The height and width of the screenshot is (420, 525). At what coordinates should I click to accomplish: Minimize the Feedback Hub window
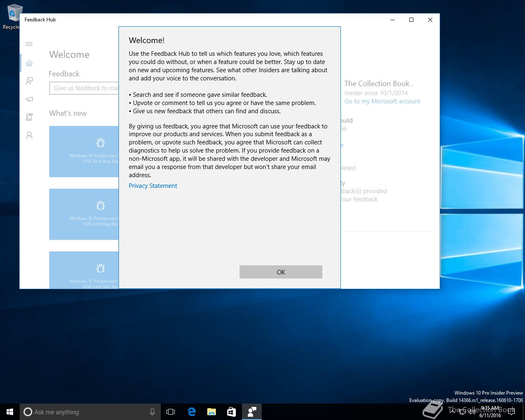393,20
